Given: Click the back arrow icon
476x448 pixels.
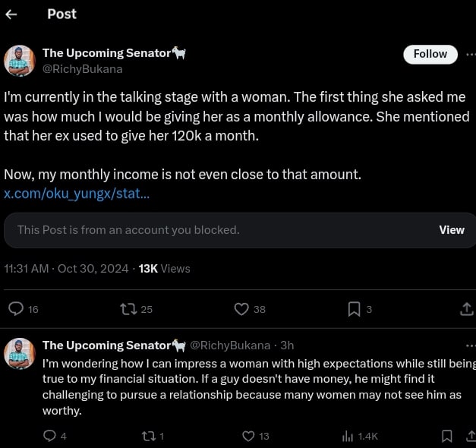Looking at the screenshot, I should tap(11, 14).
